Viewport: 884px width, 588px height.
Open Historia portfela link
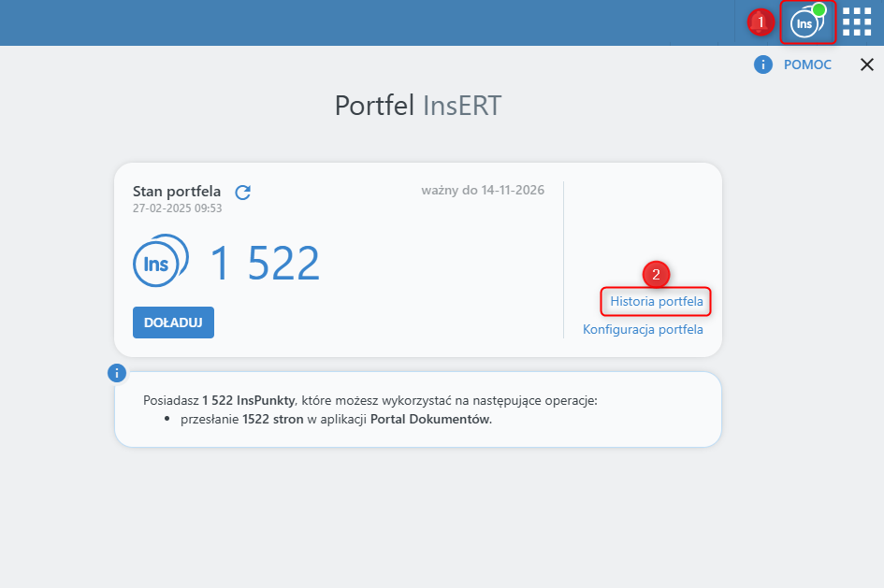[x=657, y=301]
